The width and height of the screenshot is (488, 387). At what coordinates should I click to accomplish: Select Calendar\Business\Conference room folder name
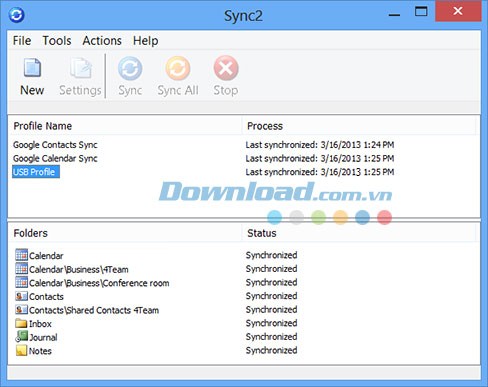(x=99, y=283)
